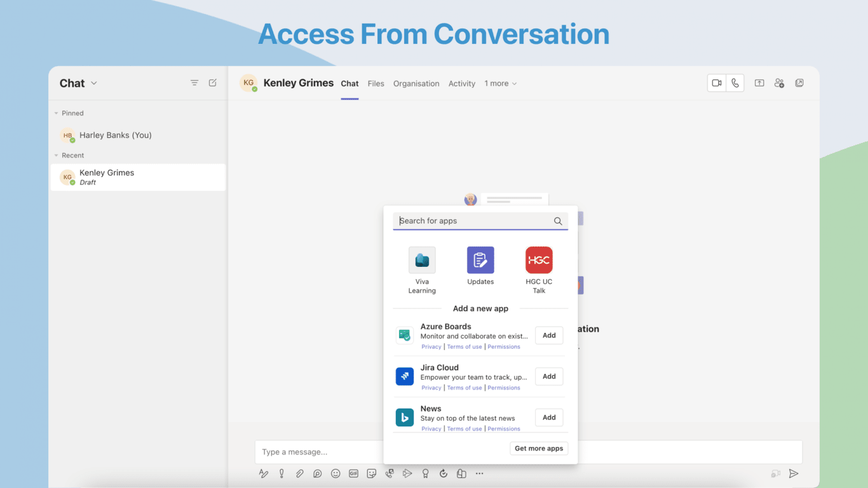Focus the Search for apps field
The image size is (868, 488).
[x=480, y=221]
